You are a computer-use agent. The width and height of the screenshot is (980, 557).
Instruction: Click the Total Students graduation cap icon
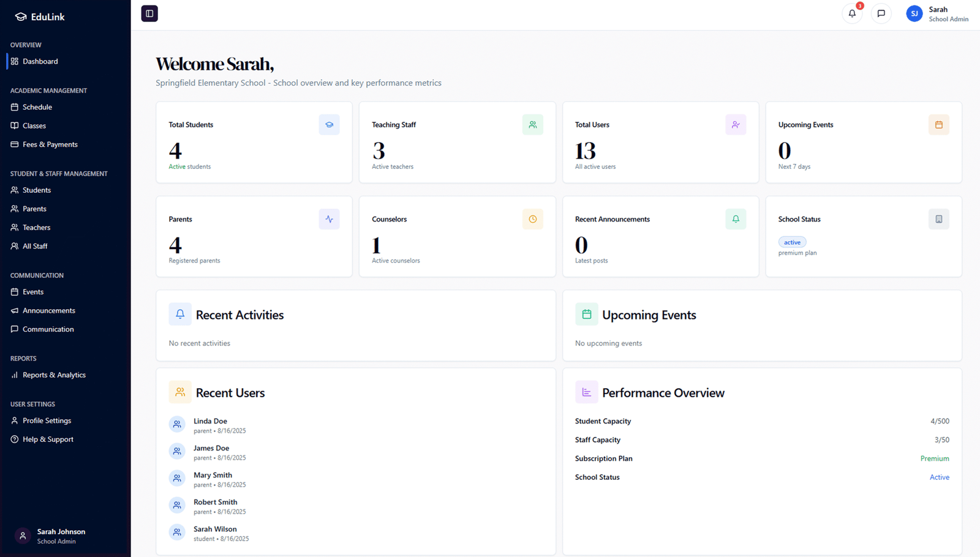329,125
